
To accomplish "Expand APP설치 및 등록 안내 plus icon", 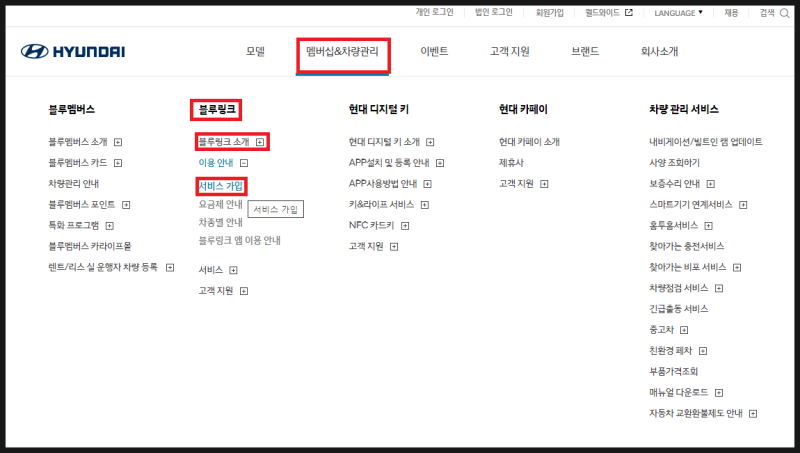I will pyautogui.click(x=440, y=163).
